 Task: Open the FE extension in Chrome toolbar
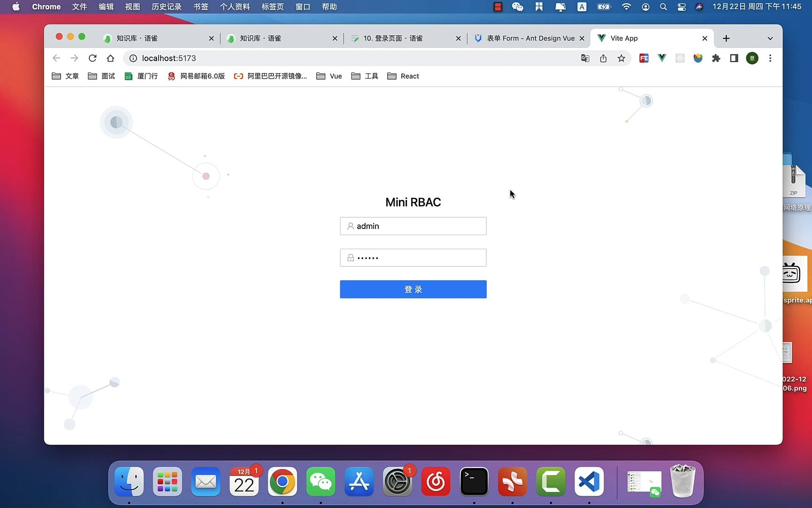pyautogui.click(x=644, y=58)
